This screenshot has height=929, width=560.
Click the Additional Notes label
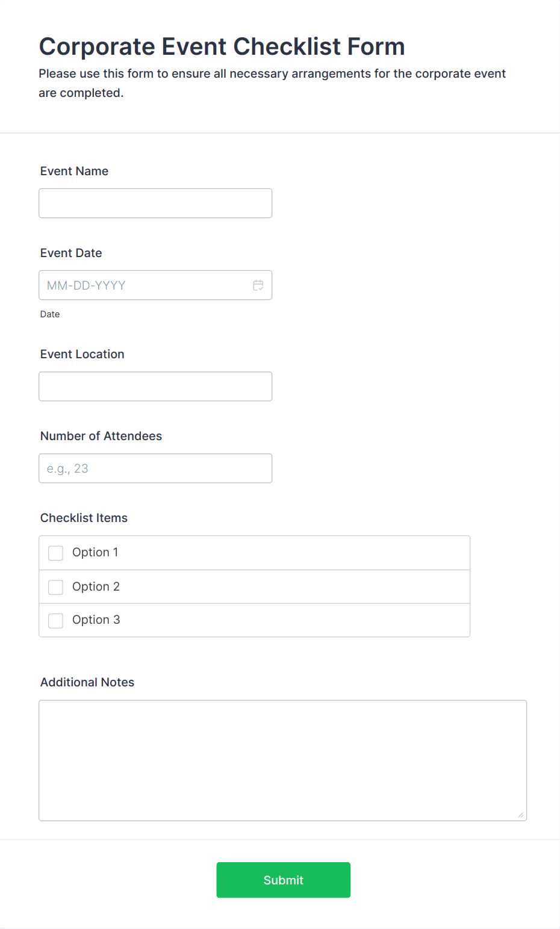click(x=87, y=682)
